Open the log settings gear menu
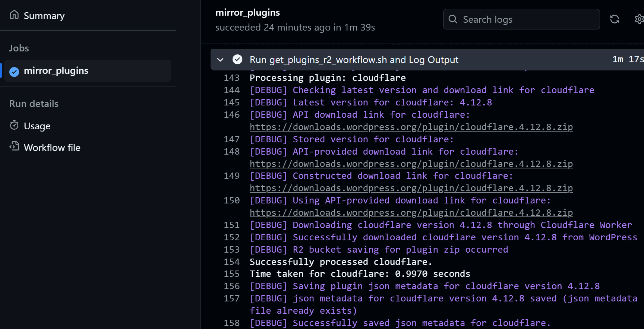644x329 pixels. (639, 19)
